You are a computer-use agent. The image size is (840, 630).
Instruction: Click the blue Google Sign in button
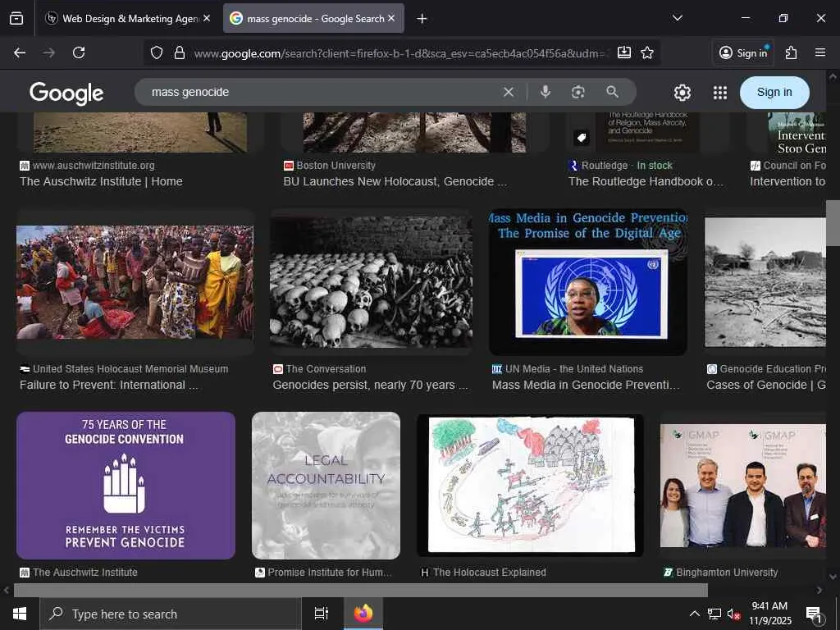[x=774, y=92]
